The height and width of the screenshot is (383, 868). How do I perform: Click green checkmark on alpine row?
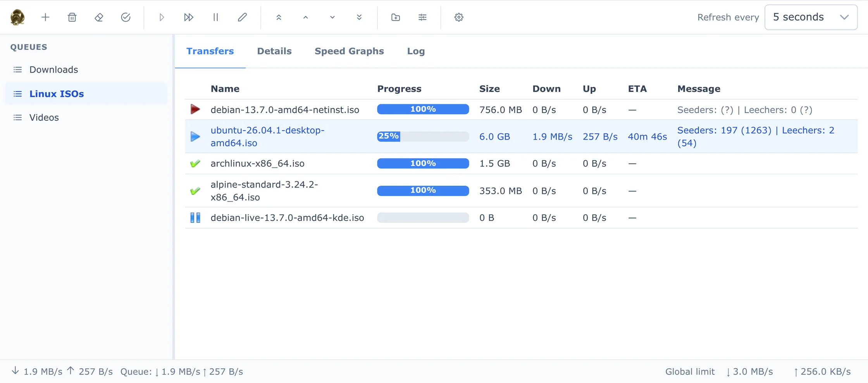click(x=195, y=191)
